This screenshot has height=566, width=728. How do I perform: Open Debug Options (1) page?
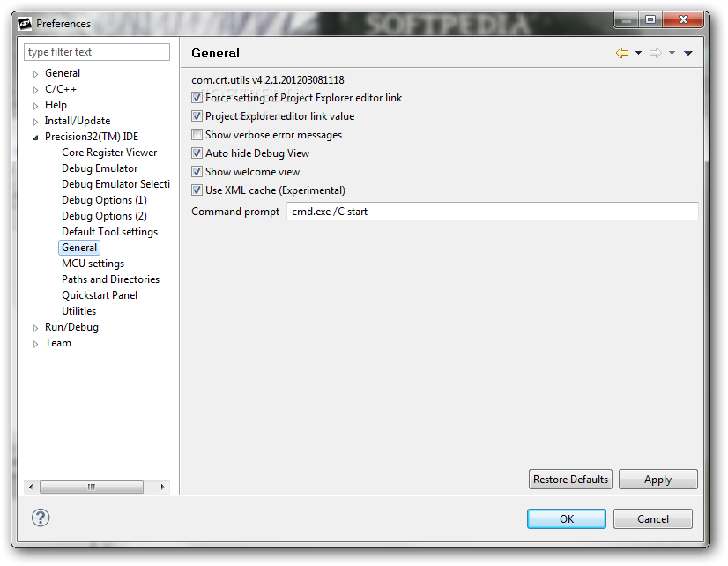[104, 200]
